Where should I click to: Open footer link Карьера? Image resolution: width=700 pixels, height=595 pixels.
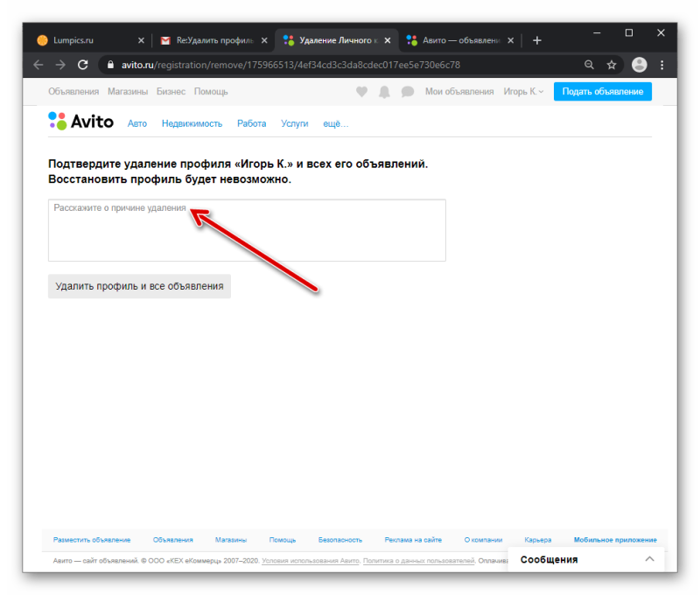point(538,540)
